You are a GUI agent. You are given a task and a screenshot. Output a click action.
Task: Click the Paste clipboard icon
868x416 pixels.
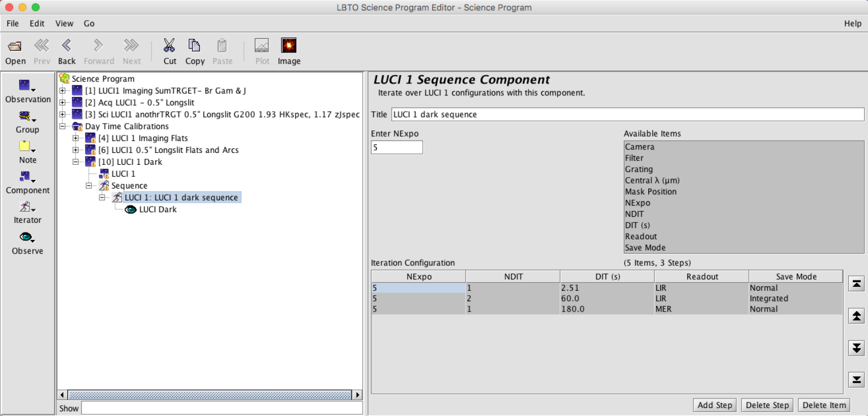(x=222, y=45)
